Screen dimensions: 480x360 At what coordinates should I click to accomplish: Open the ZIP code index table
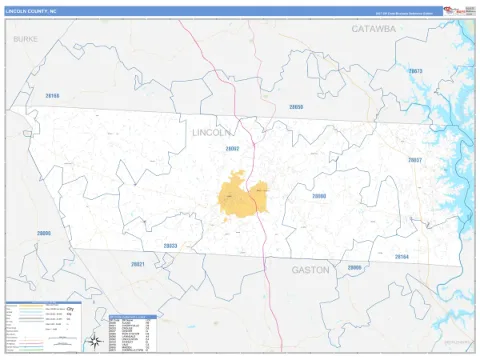(133, 333)
